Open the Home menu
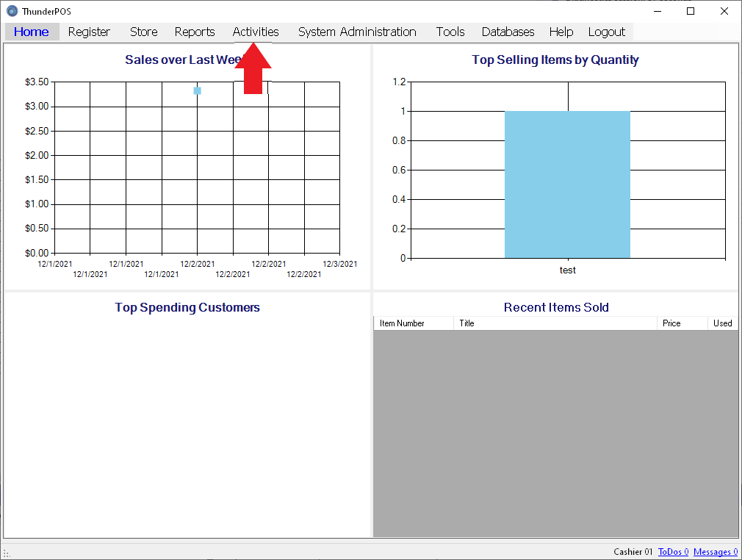 pos(32,32)
